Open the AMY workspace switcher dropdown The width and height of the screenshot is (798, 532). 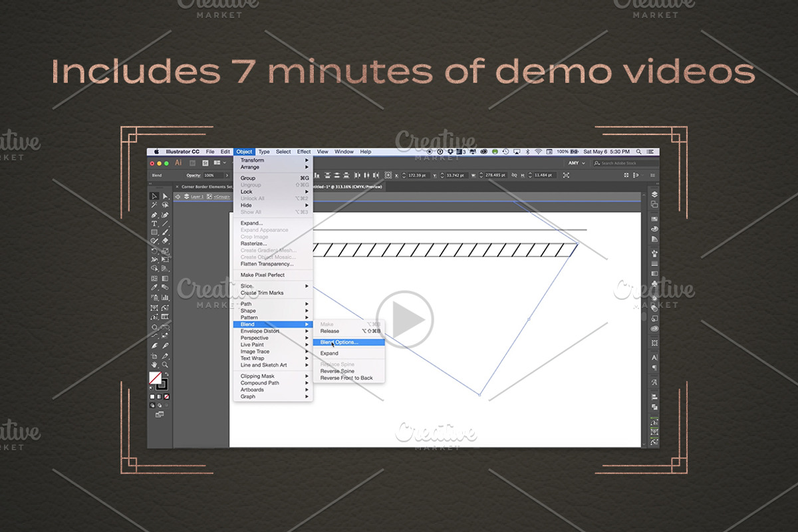575,163
